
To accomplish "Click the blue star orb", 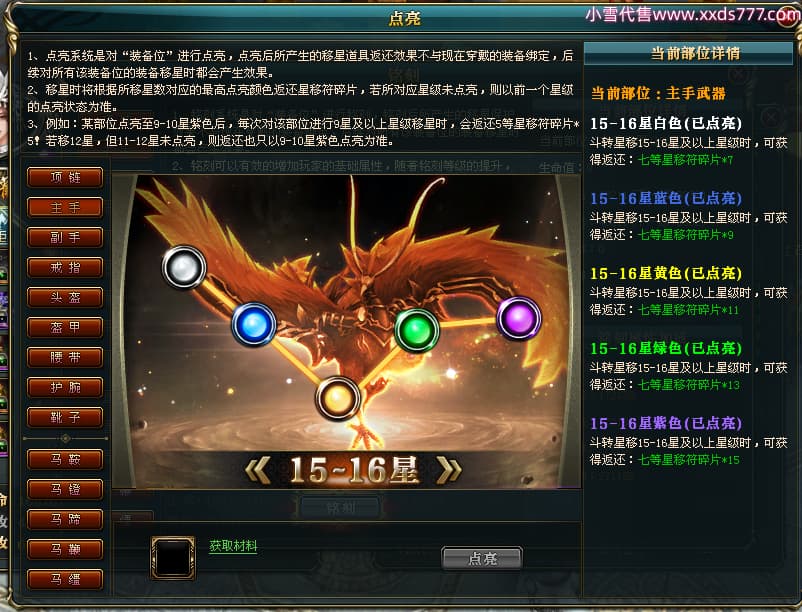I will 254,324.
